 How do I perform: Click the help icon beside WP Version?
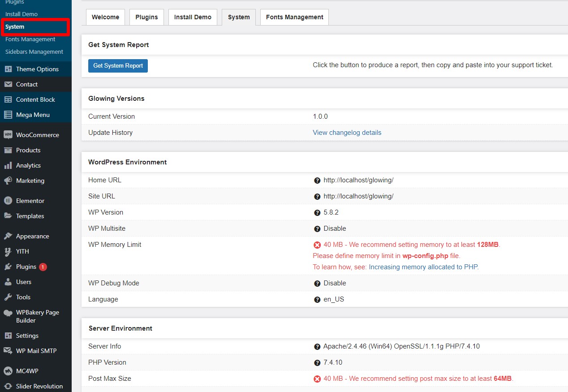coord(317,213)
